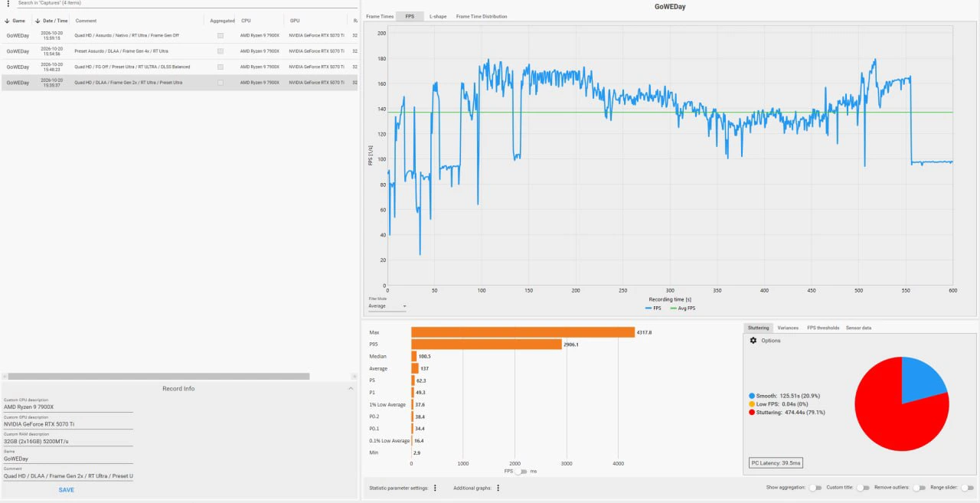The width and height of the screenshot is (980, 503).
Task: Click SAVE in Record Info
Action: point(67,490)
